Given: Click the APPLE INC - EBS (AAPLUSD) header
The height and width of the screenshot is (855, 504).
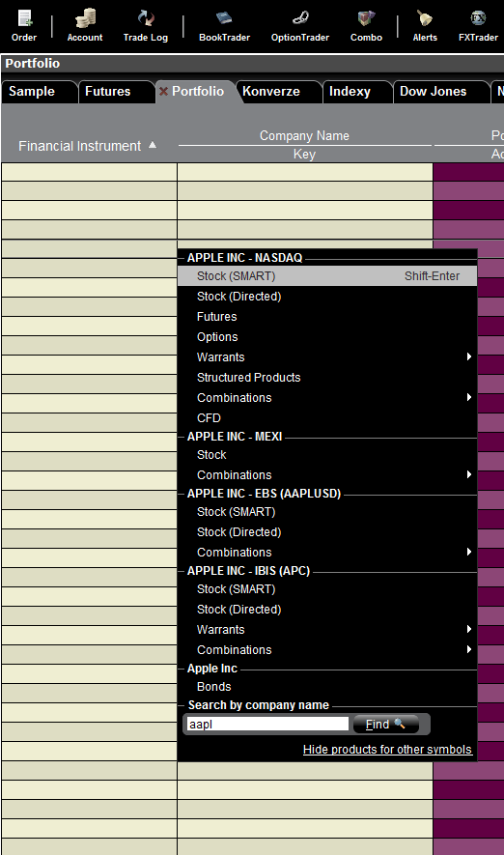Looking at the screenshot, I should [264, 494].
